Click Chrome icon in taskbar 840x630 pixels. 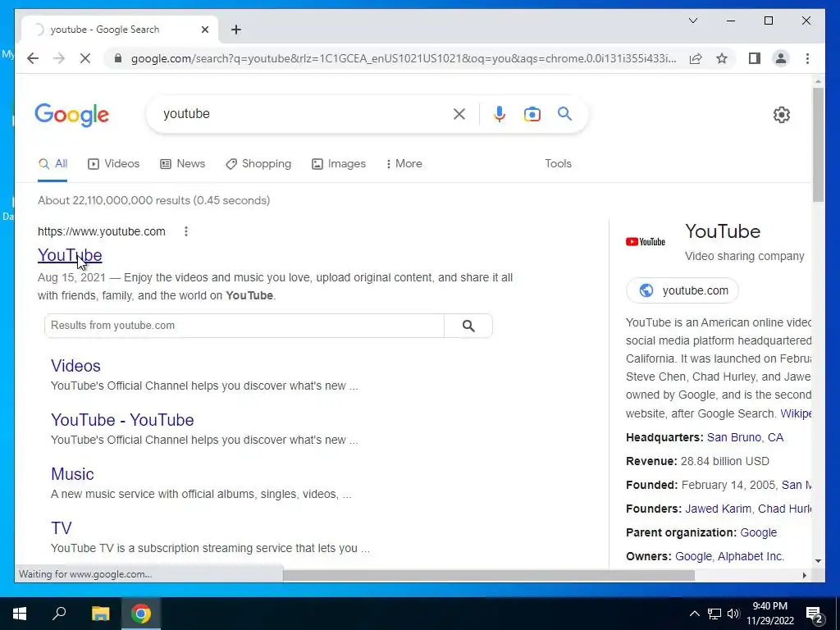(x=141, y=614)
